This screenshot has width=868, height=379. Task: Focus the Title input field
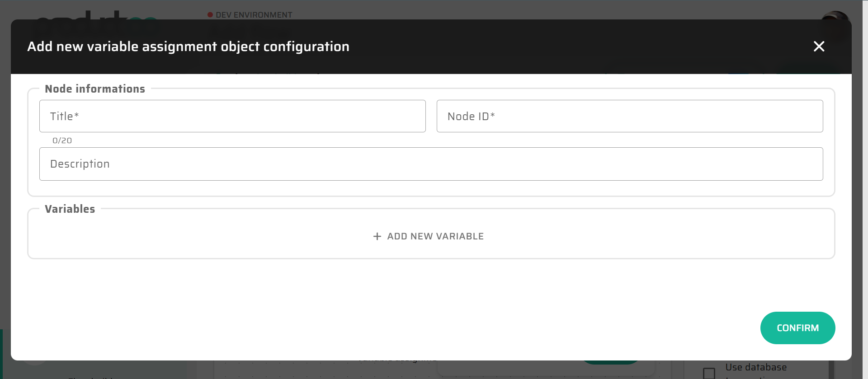click(232, 116)
